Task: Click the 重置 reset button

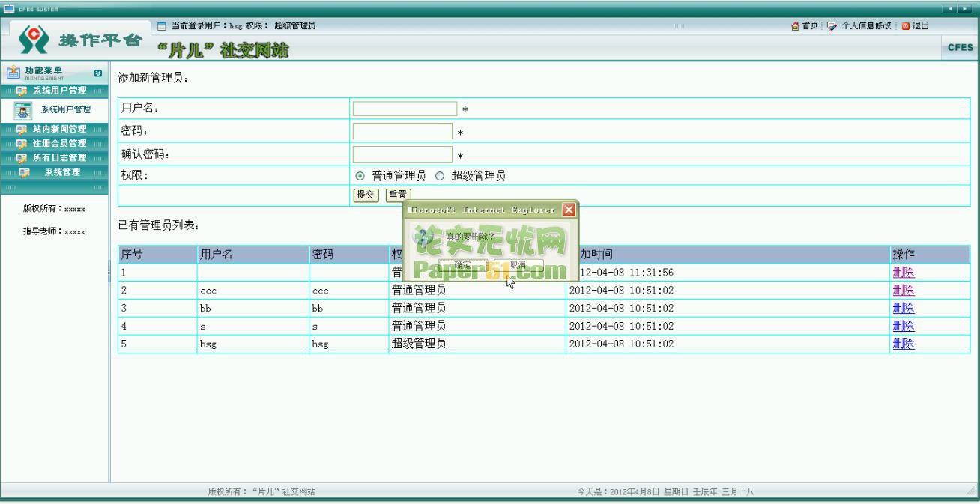Action: pos(398,195)
